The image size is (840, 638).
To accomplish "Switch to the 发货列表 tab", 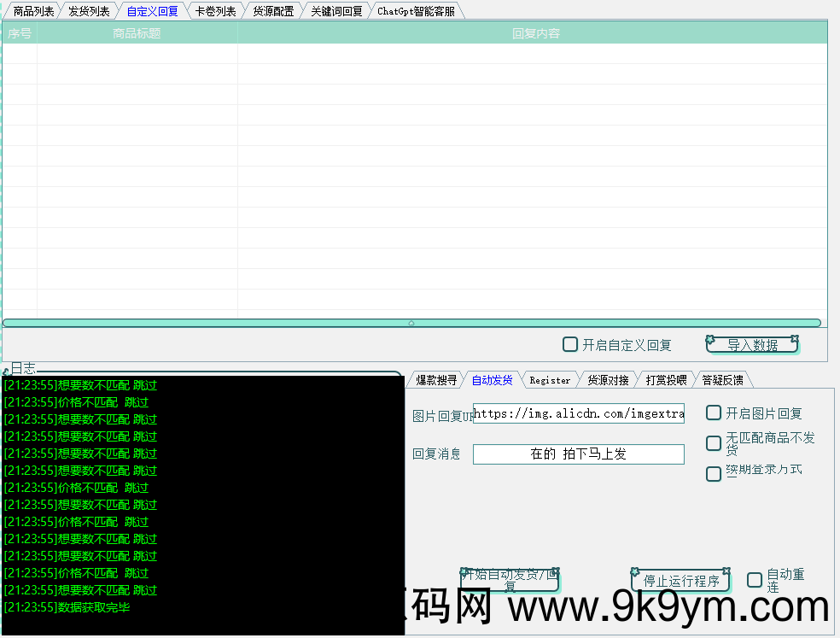I will (x=89, y=11).
